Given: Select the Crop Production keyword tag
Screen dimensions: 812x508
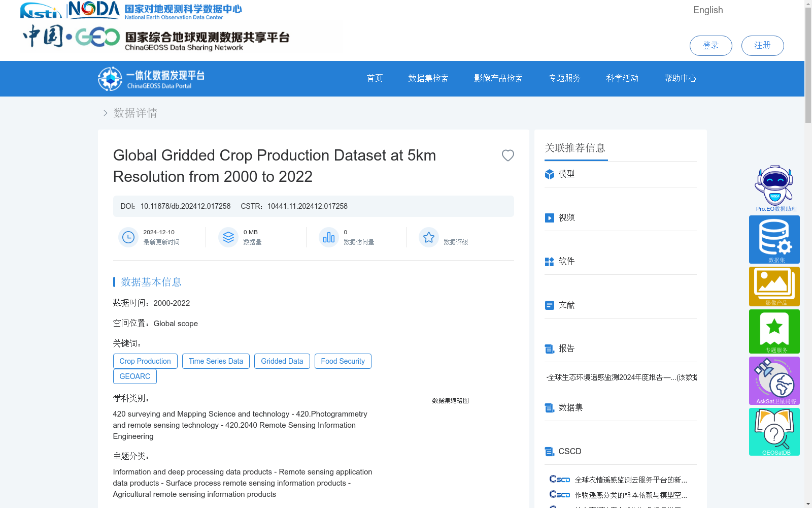Looking at the screenshot, I should click(145, 361).
